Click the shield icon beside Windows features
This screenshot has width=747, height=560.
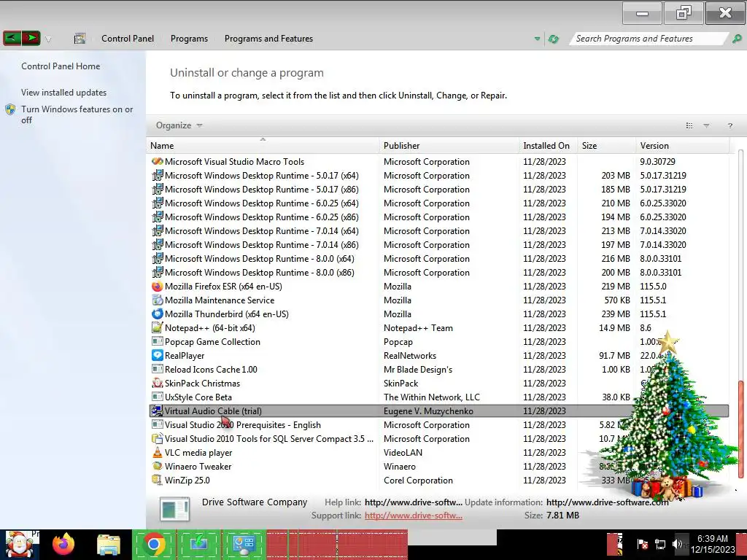(10, 109)
